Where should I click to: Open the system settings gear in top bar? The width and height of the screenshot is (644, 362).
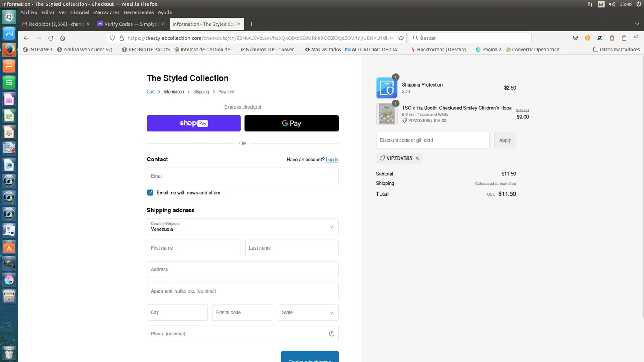tap(638, 4)
